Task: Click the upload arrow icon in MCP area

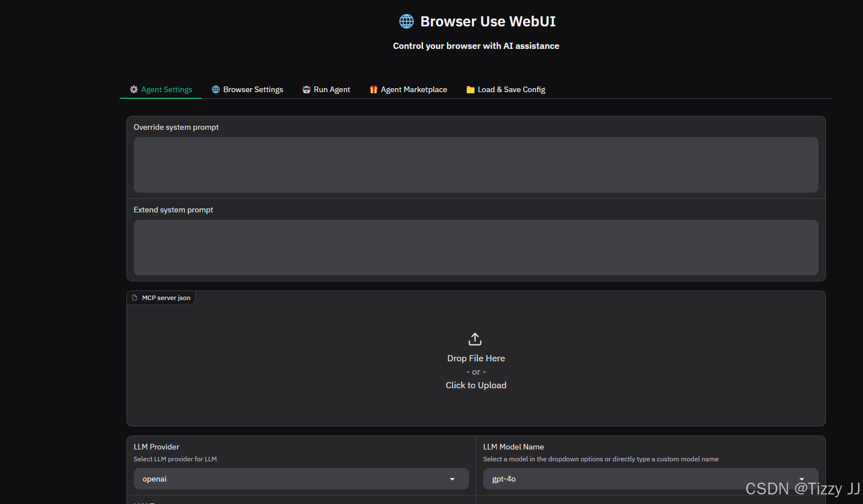Action: (x=475, y=339)
